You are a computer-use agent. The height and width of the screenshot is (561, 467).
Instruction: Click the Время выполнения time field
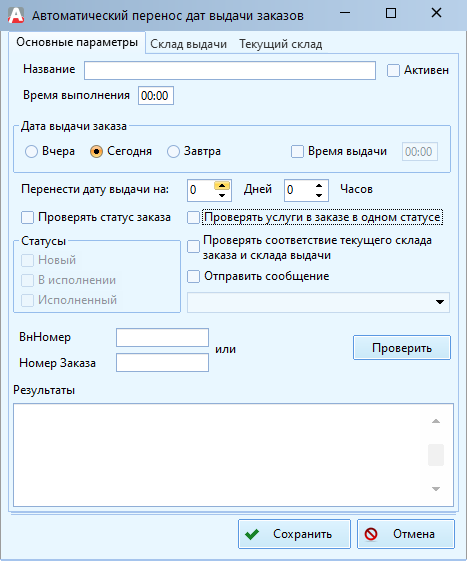click(156, 96)
